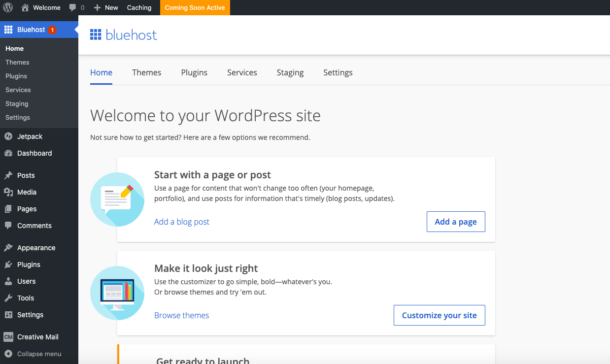Click the Bluehost sidebar menu label

click(31, 30)
